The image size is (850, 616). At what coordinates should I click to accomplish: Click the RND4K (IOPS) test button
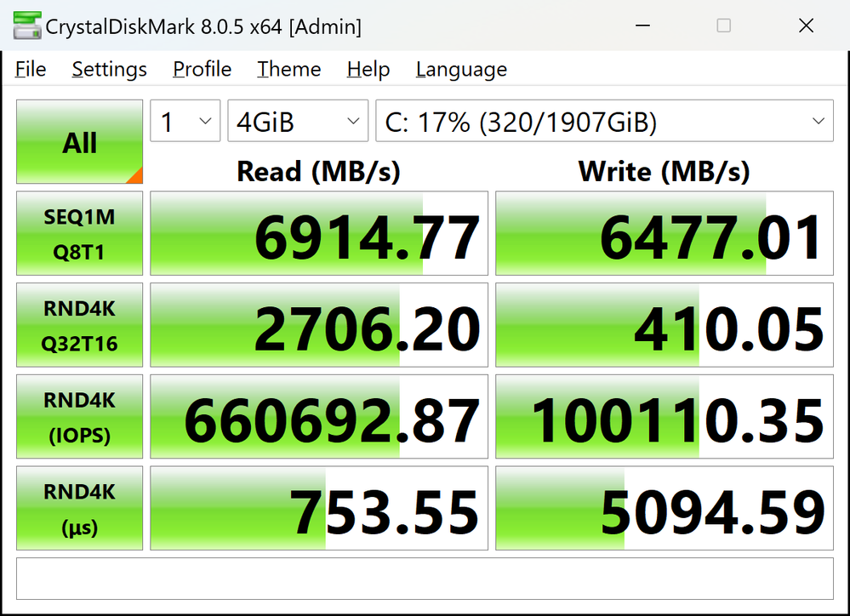tap(79, 417)
